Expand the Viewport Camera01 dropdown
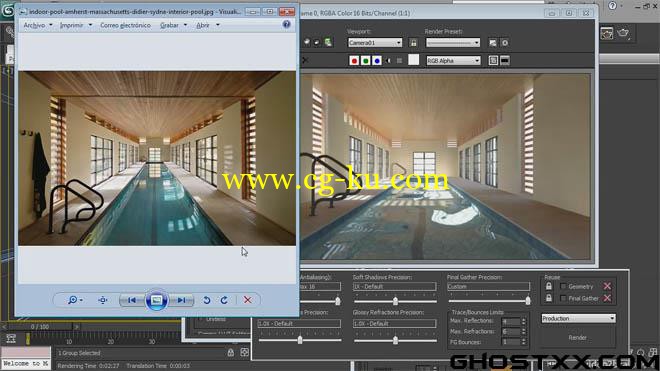Image resolution: width=660 pixels, height=371 pixels. point(375,43)
